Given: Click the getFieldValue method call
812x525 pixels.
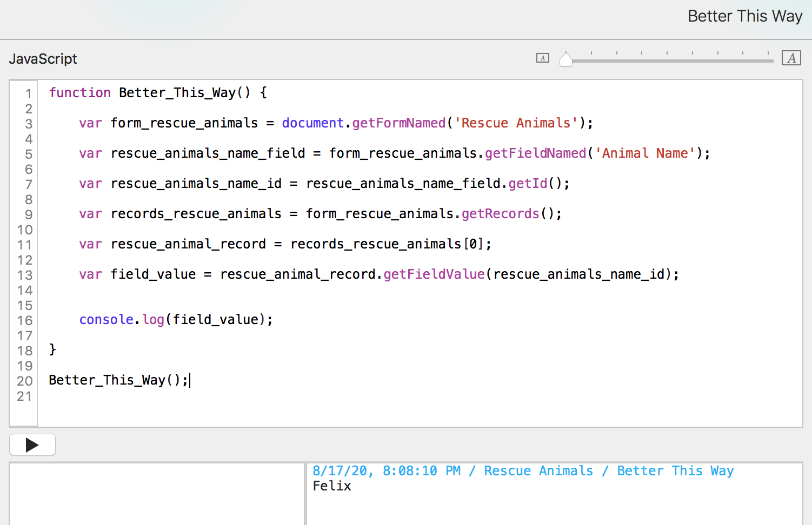Looking at the screenshot, I should 434,274.
